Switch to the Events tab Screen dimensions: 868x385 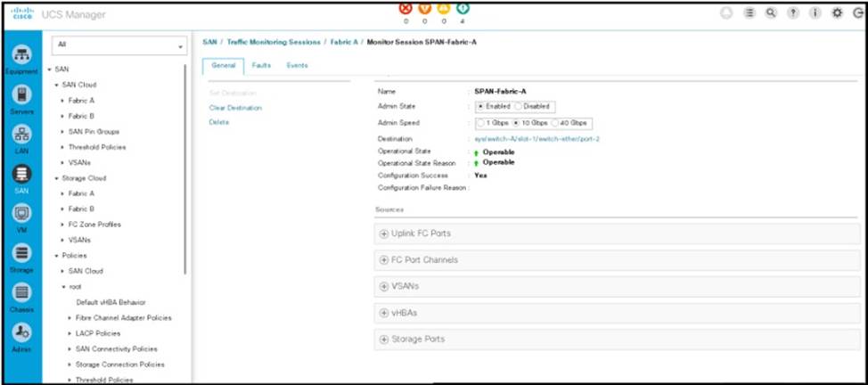coord(297,66)
